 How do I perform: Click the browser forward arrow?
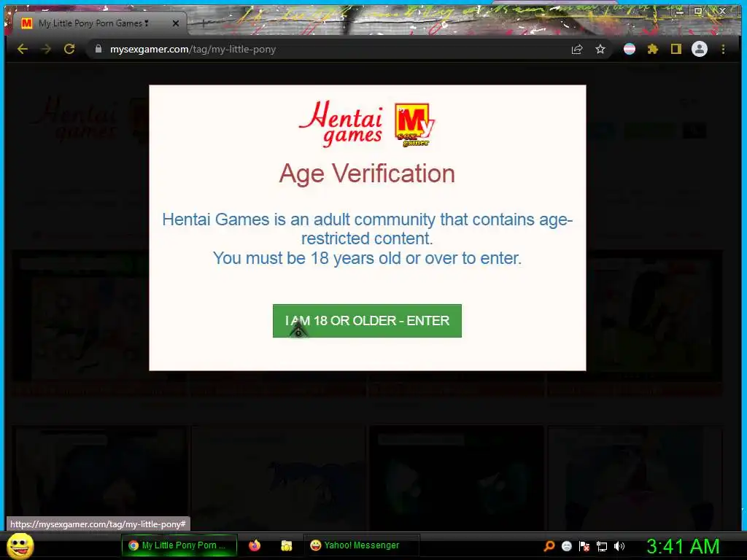click(x=46, y=49)
